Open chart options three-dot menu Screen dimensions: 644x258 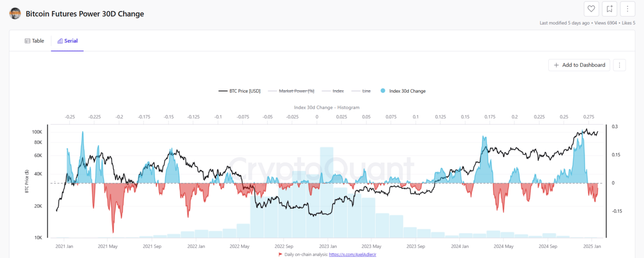tap(619, 65)
